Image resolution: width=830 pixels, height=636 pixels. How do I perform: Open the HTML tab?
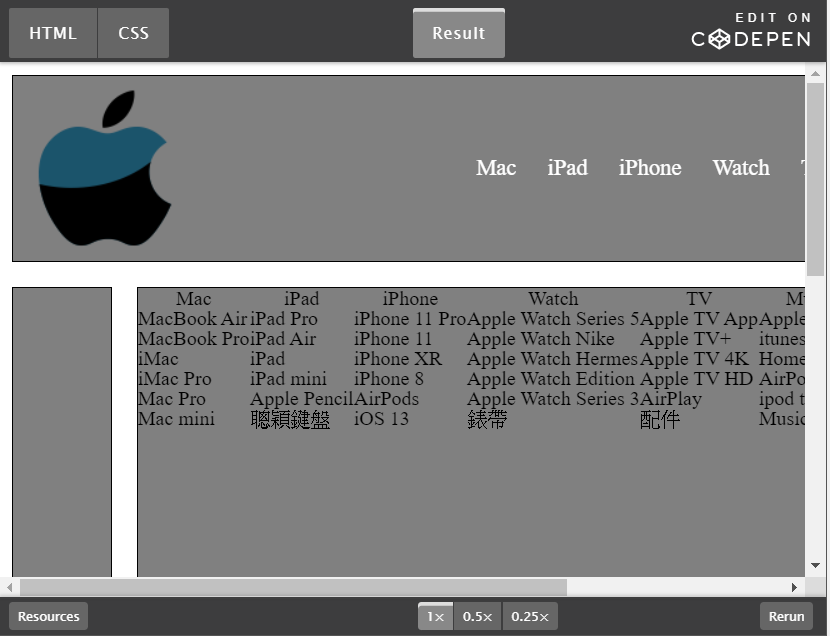click(x=53, y=33)
